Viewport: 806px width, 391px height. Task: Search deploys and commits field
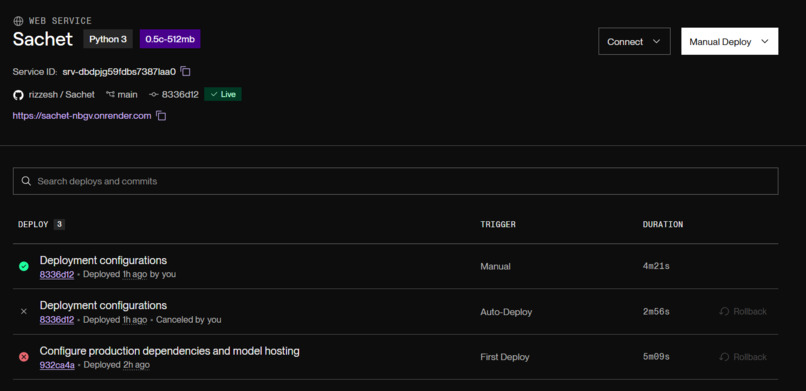(x=395, y=181)
